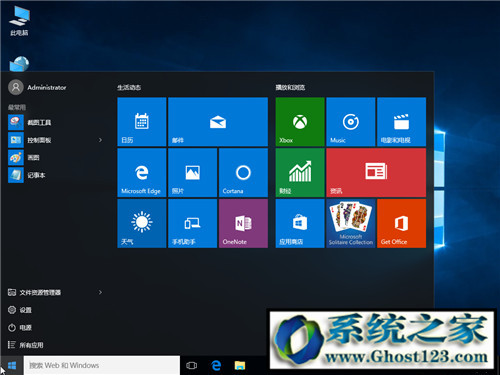Open Microsoft Solitaire Collection tile
Viewport: 500px width, 375px height.
[351, 223]
